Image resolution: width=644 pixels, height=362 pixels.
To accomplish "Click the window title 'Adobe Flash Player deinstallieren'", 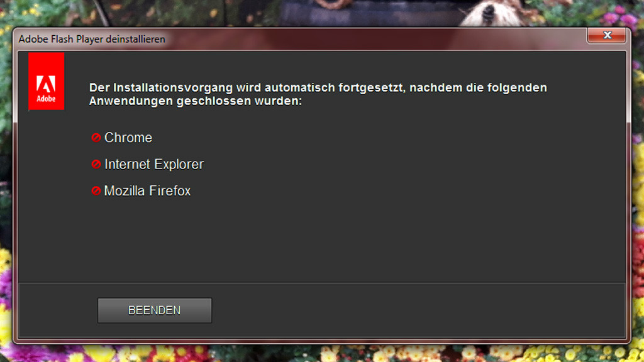I will [92, 39].
